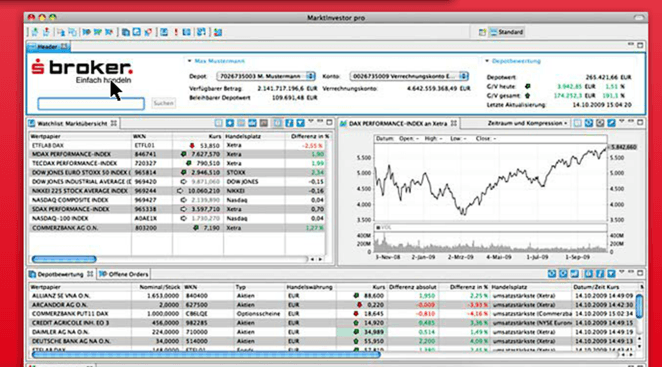The width and height of the screenshot is (663, 368).
Task: Click the red pin icon in main toolbar
Action: [148, 32]
